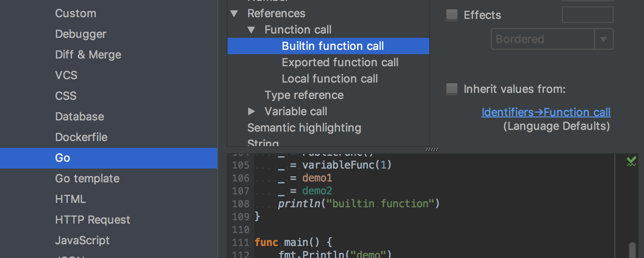The width and height of the screenshot is (644, 258).
Task: Click the "builtin function" string literal
Action: coord(380,204)
